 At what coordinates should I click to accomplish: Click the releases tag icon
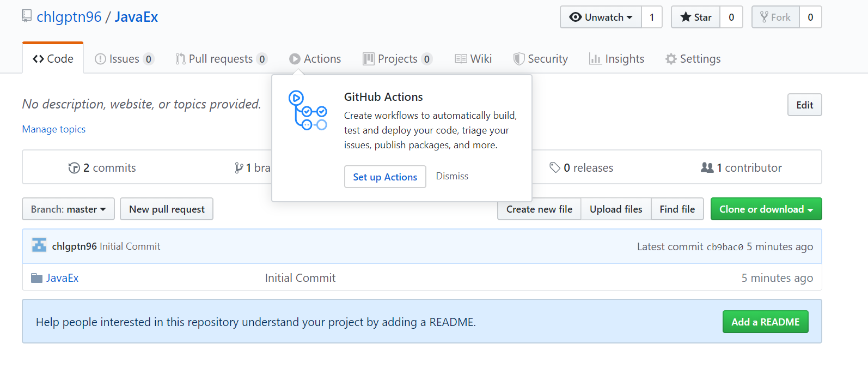point(555,168)
